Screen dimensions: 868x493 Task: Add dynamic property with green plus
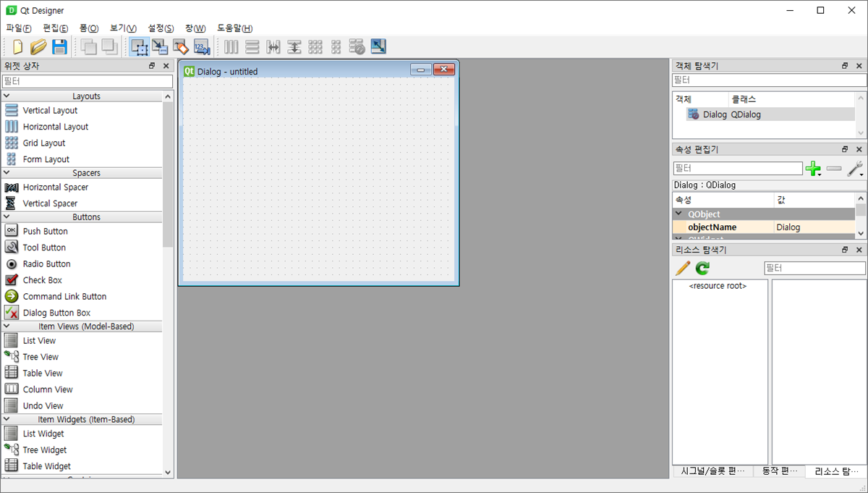814,169
